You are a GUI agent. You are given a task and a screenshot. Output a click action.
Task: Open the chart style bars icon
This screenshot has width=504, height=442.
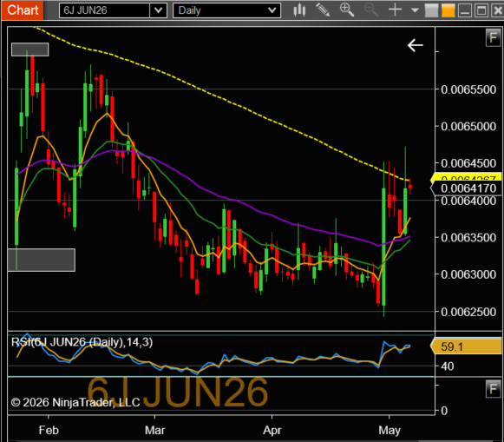click(299, 10)
